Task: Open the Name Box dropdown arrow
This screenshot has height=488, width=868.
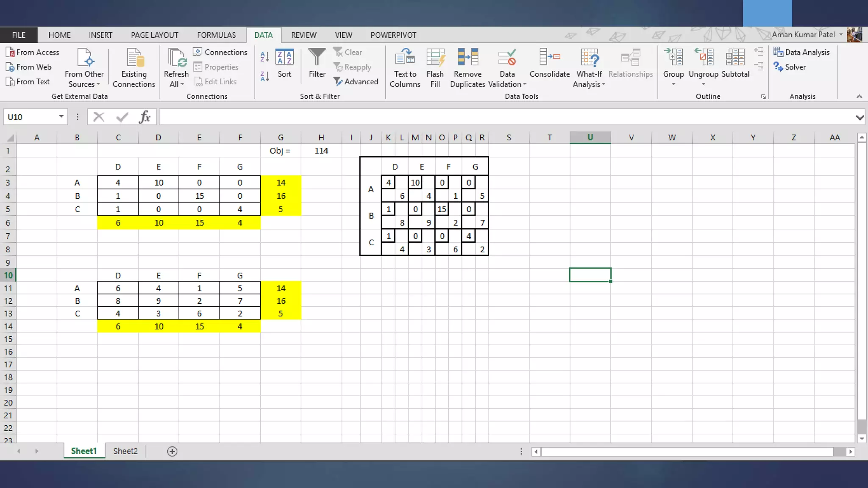Action: point(61,116)
